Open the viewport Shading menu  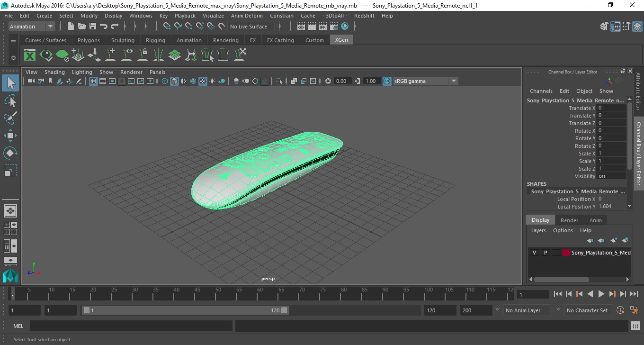54,72
